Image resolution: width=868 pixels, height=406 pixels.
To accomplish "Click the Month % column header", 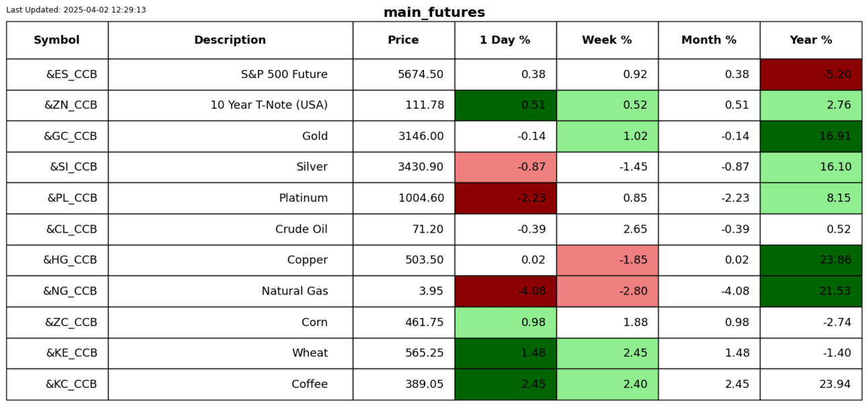I will pyautogui.click(x=709, y=40).
